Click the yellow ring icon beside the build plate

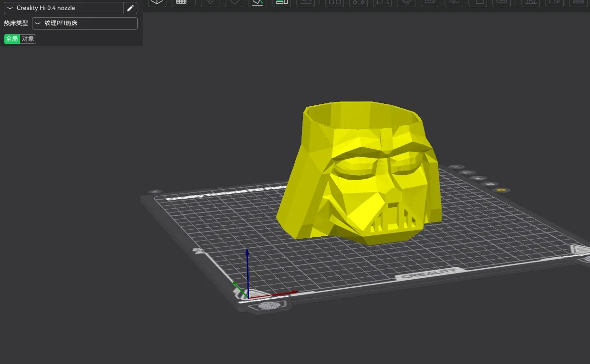[501, 190]
